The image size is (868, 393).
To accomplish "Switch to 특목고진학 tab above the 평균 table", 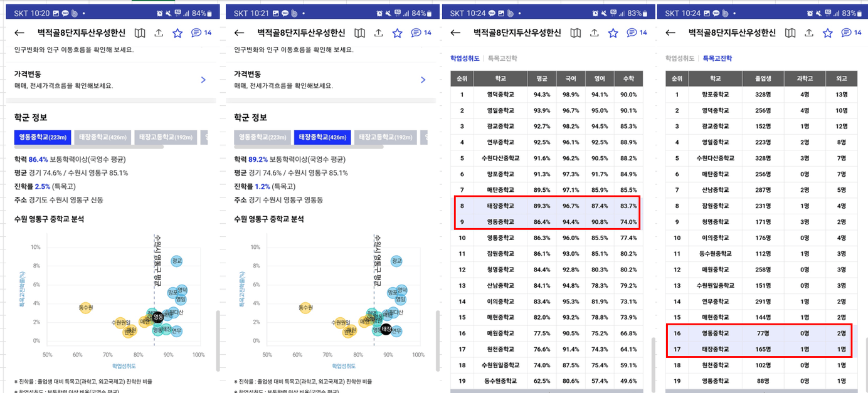I will 504,58.
